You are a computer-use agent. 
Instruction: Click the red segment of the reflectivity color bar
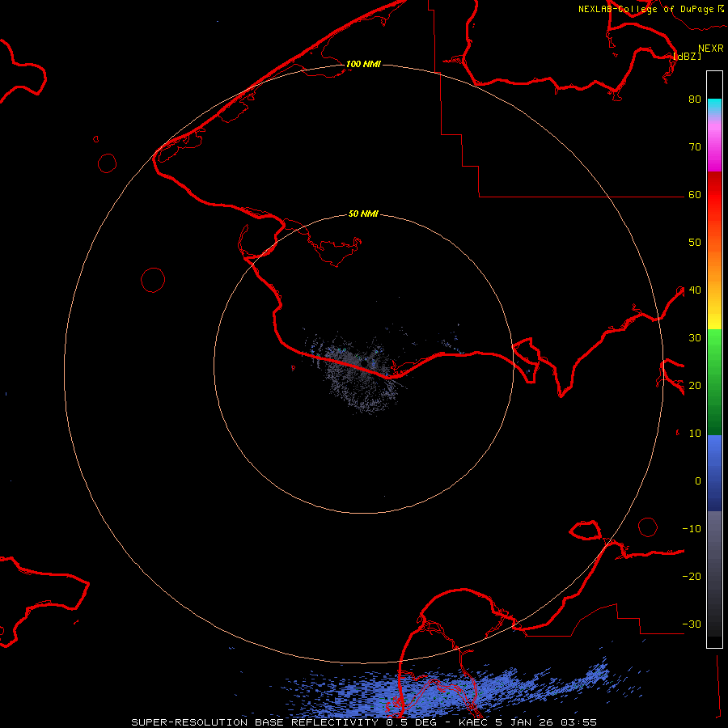tap(714, 195)
